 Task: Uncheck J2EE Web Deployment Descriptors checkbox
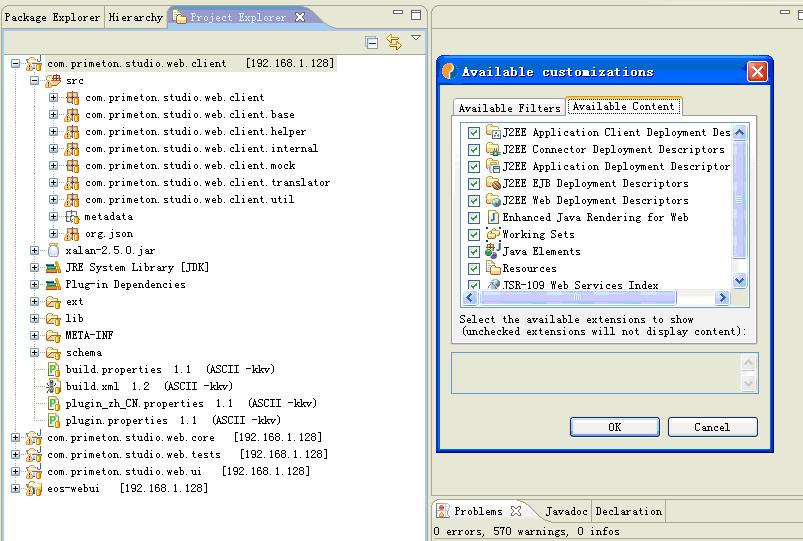tap(474, 200)
